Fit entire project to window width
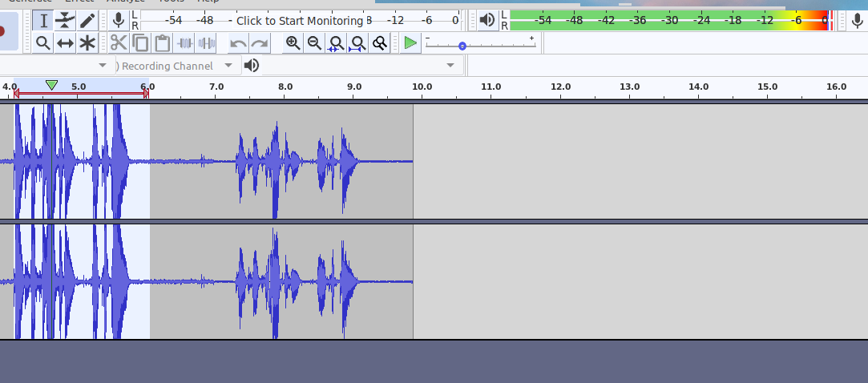This screenshot has height=383, width=868. [357, 42]
